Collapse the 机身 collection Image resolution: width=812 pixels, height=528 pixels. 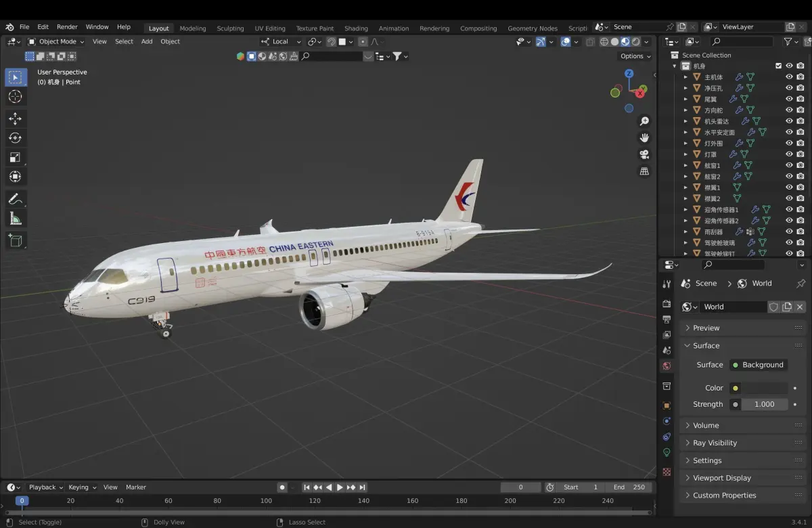675,66
